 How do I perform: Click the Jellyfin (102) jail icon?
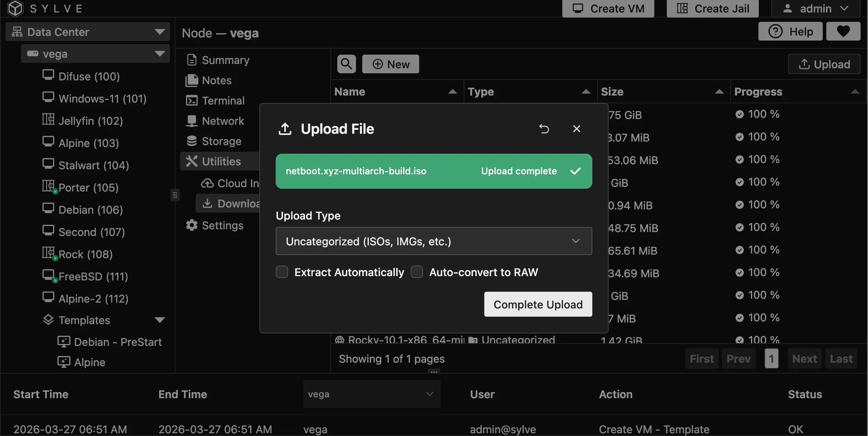click(48, 119)
